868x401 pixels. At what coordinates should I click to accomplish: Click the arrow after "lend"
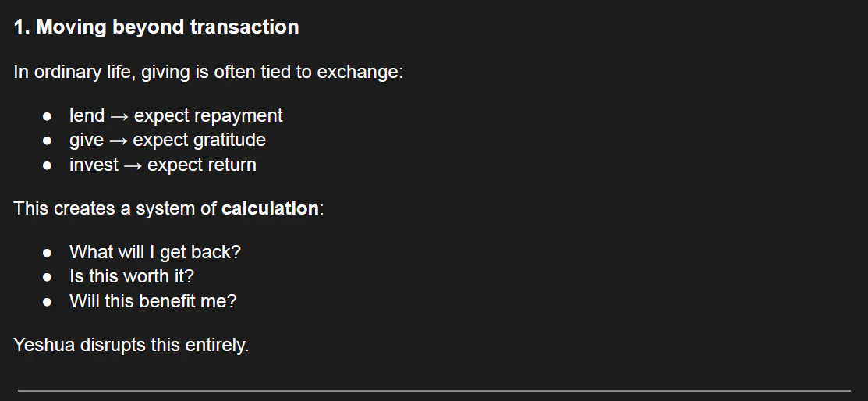(x=119, y=116)
